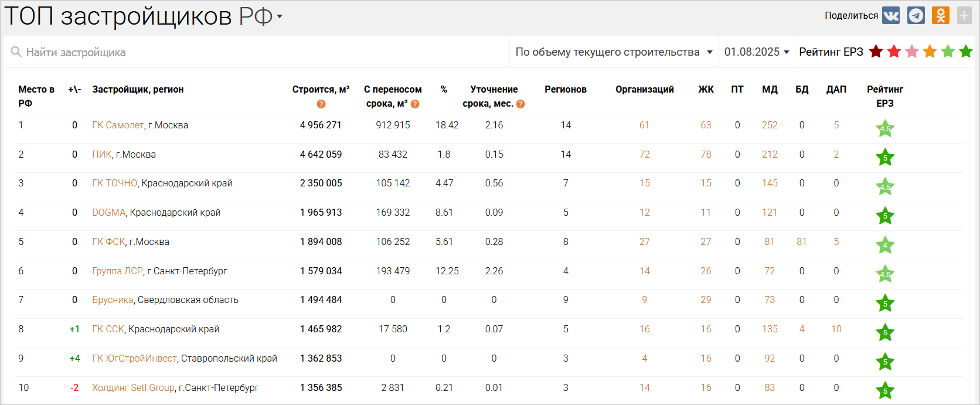Screen dimensions: 980x405
Task: Filter by dark red rating star
Action: (876, 52)
